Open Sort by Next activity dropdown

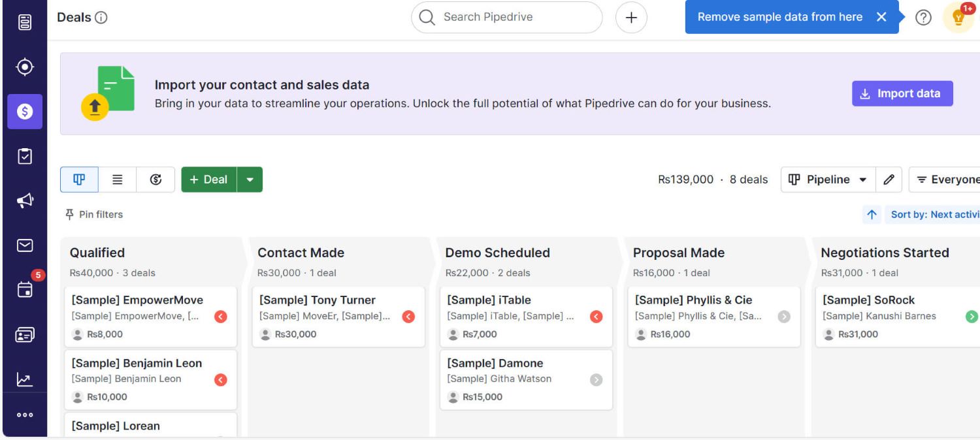tap(932, 215)
